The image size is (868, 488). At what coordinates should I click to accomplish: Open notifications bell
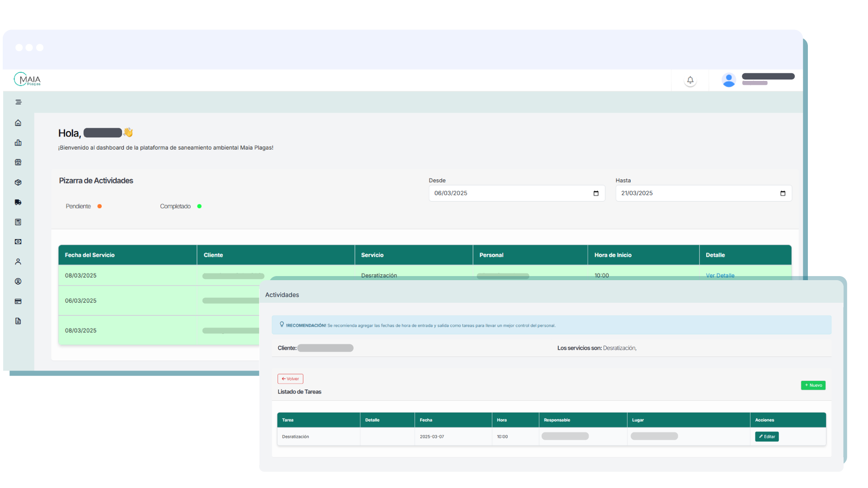coord(690,80)
